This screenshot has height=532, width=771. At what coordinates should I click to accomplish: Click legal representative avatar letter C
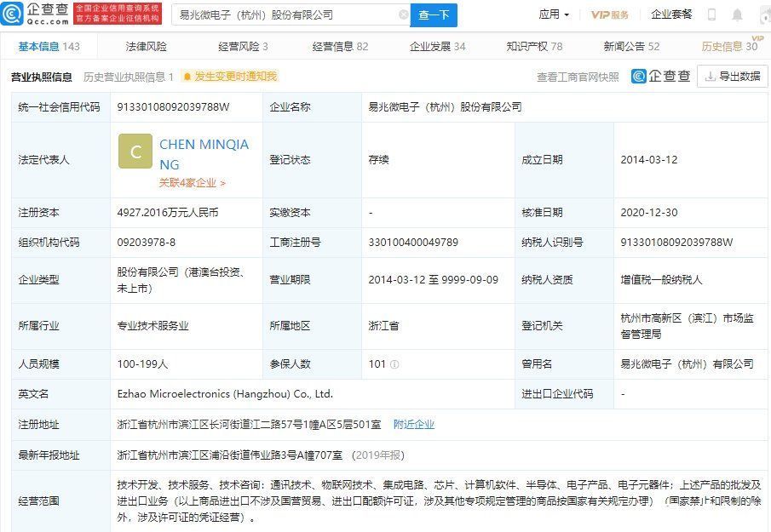point(135,152)
